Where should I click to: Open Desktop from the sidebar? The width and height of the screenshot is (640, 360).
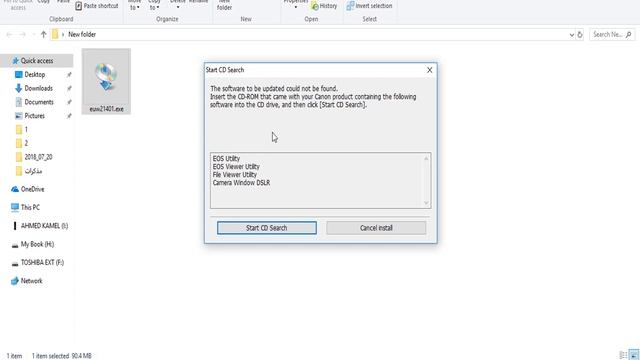34,75
